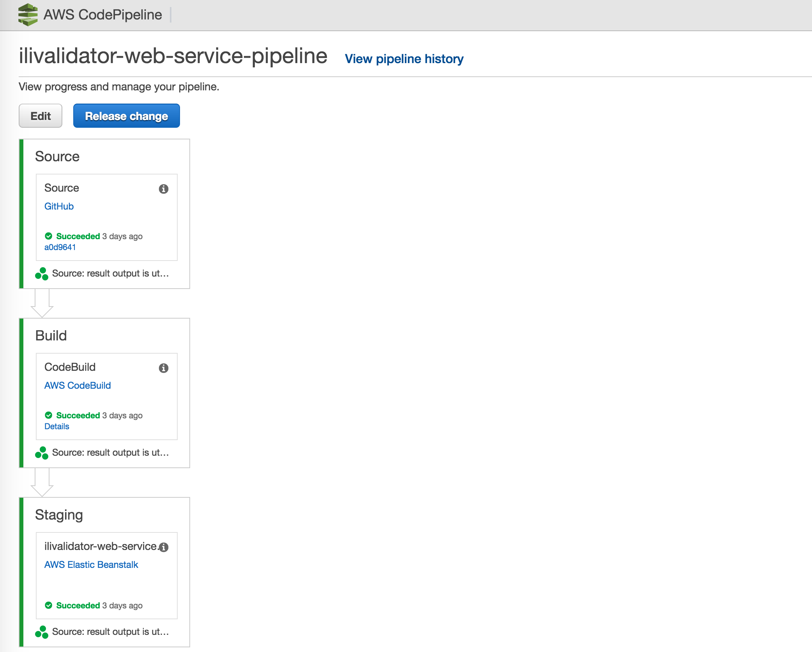Click the Release change button

127,116
